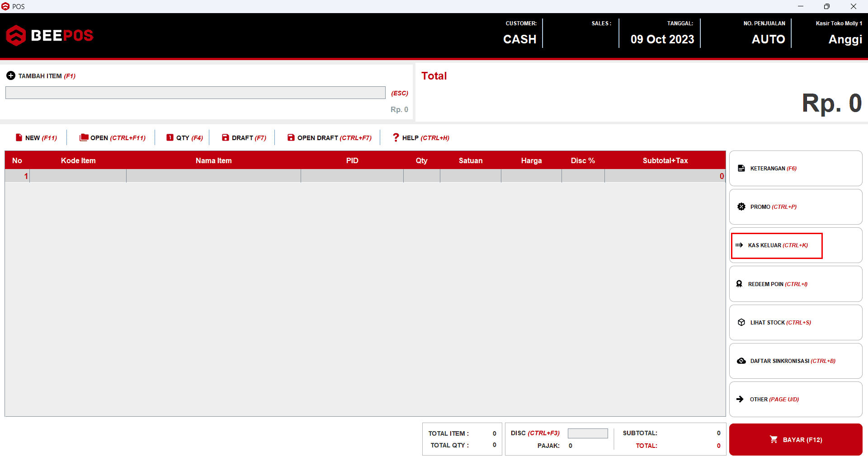
Task: Click the NO. PENJUALAN label
Action: coord(764,24)
